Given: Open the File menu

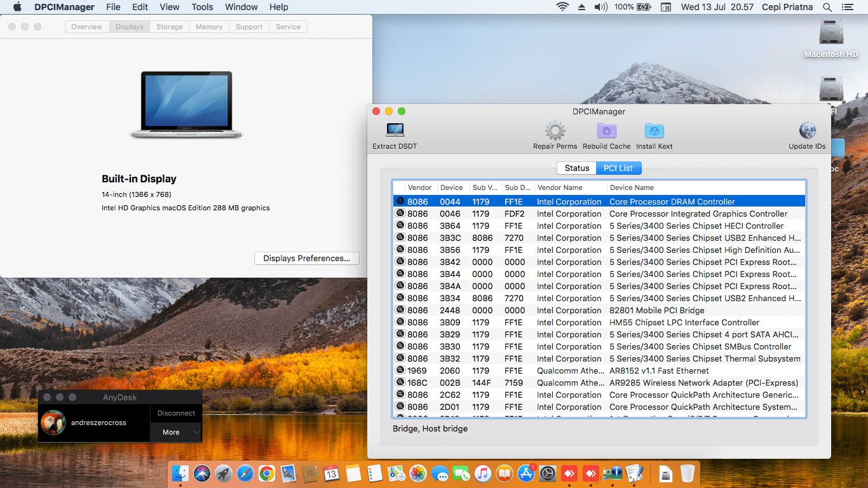Looking at the screenshot, I should [x=113, y=7].
